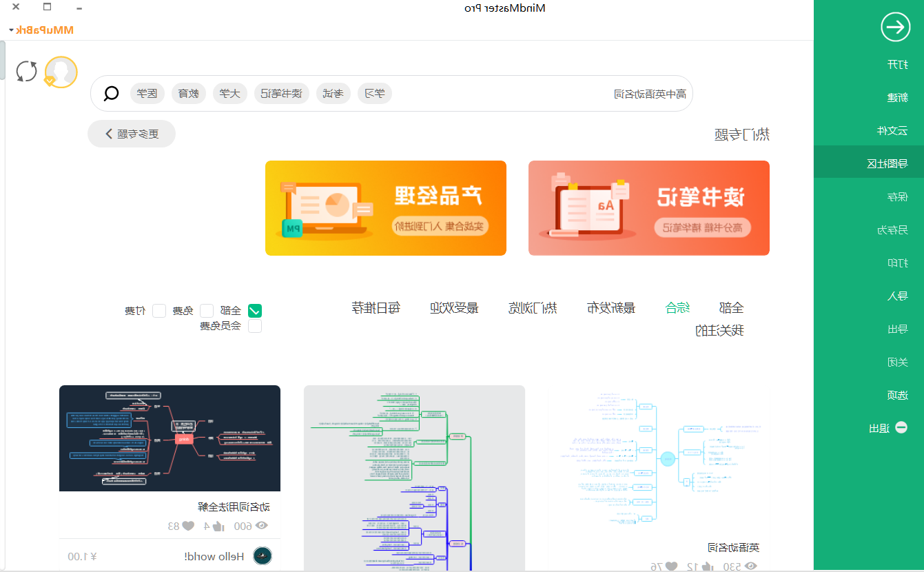Switch to the 全部 category tab
The width and height of the screenshot is (924, 572).
[x=731, y=308]
